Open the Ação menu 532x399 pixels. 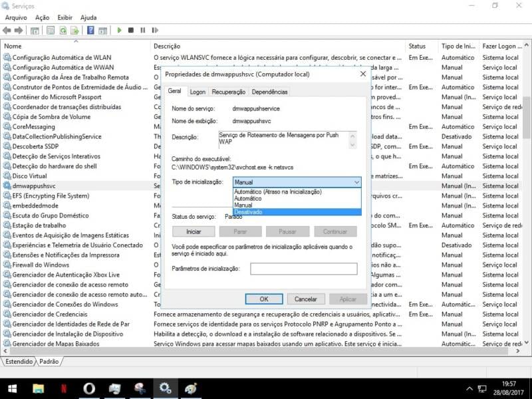tap(42, 18)
